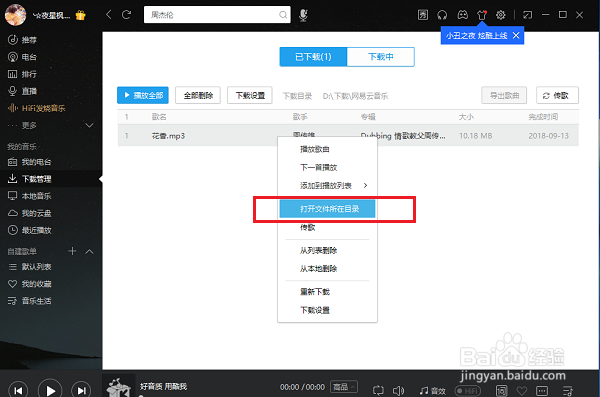
Task: Open the game controller icon
Action: 463,15
